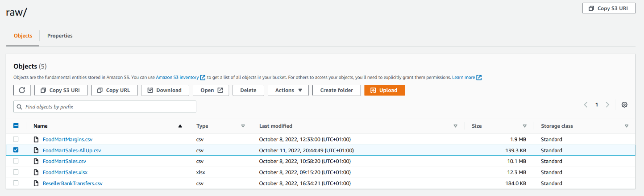Select FoodMartSales.csv row checkbox

click(x=16, y=161)
